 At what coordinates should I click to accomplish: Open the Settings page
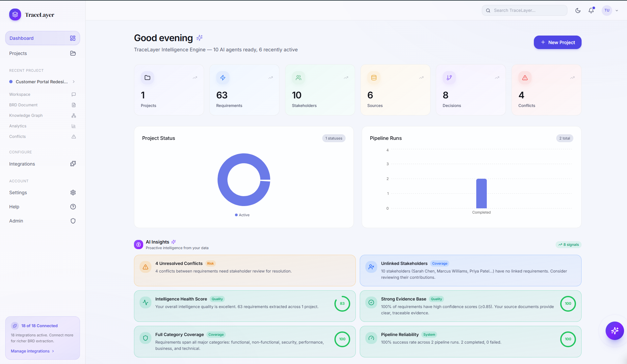(x=18, y=193)
